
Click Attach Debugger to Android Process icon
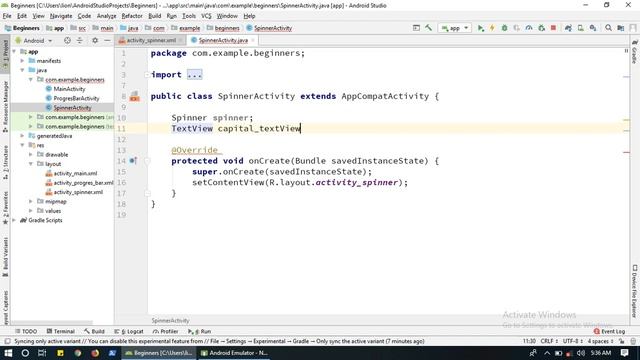coord(542,28)
